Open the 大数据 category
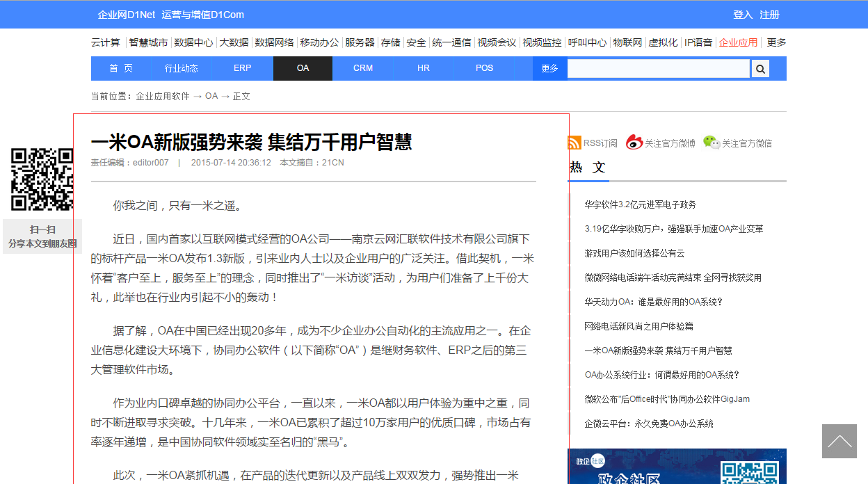 pos(234,42)
